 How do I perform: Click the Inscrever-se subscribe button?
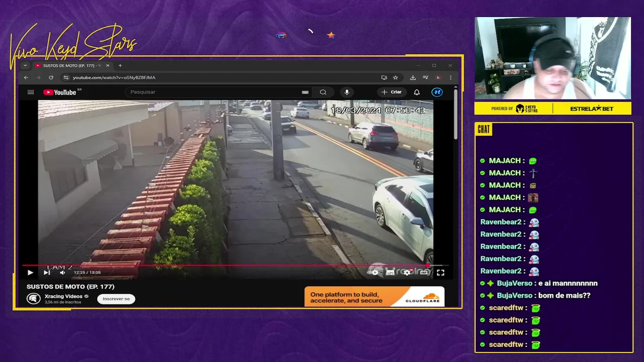tap(116, 299)
